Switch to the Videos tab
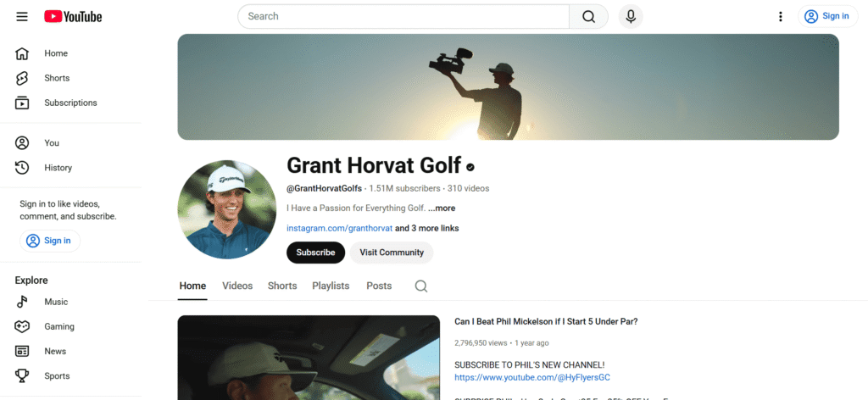The height and width of the screenshot is (400, 868). click(237, 286)
